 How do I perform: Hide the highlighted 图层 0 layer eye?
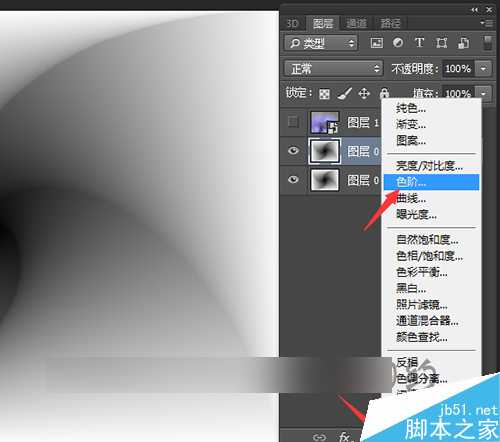point(293,151)
